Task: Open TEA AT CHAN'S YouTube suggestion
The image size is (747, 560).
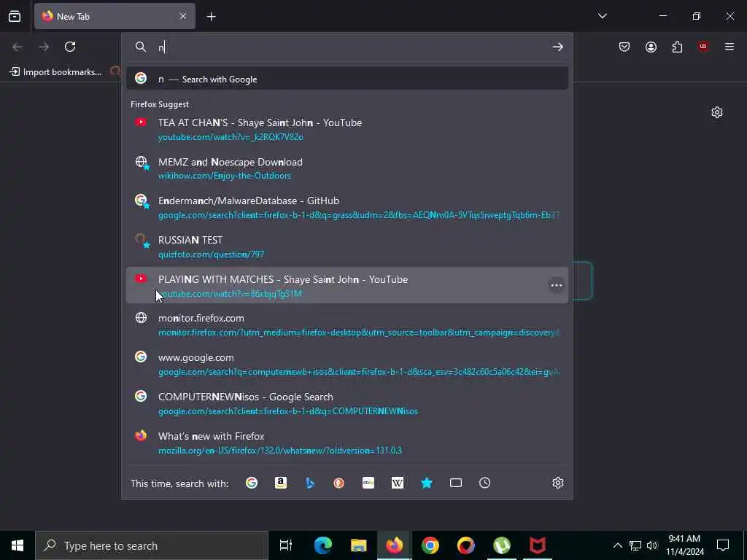Action: (x=347, y=129)
